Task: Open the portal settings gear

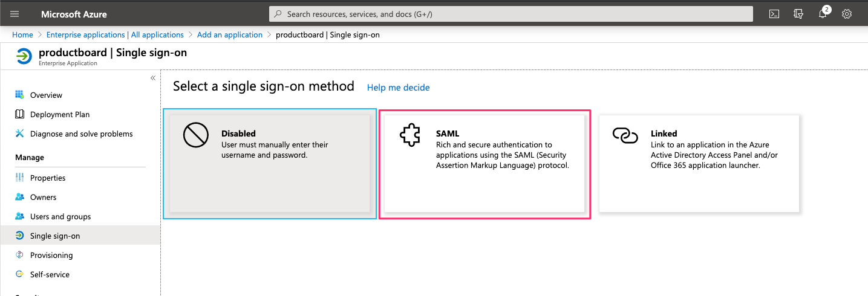Action: point(847,14)
